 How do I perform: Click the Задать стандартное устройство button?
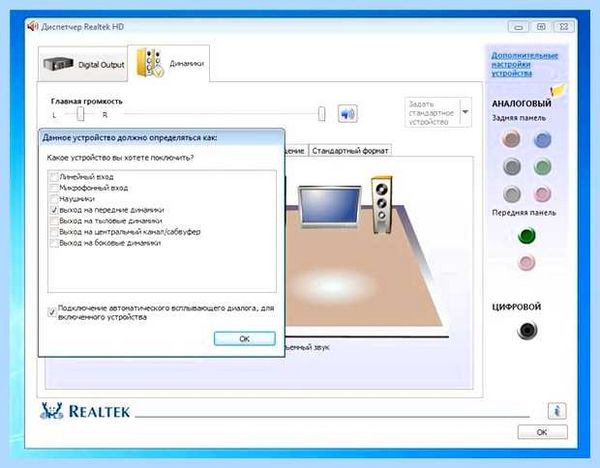tap(432, 113)
